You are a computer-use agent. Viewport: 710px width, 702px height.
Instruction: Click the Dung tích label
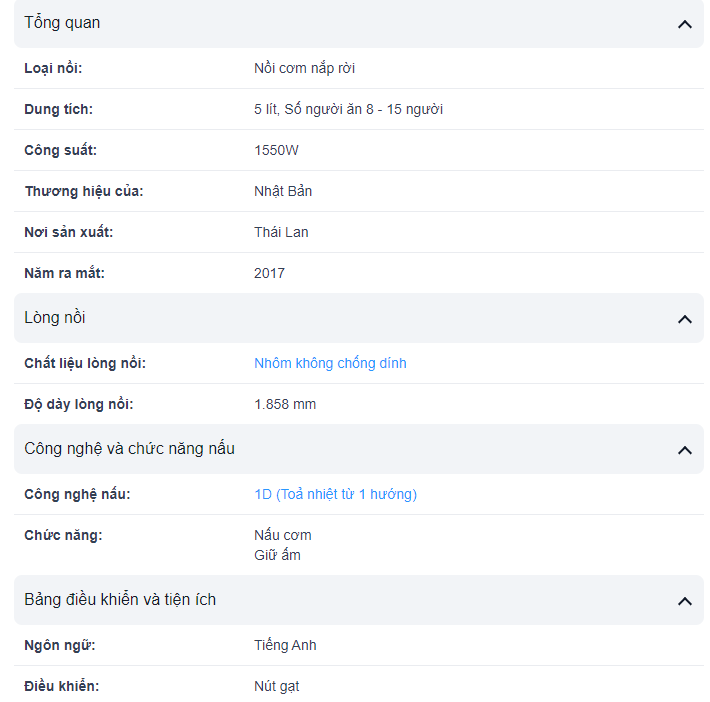coord(58,109)
